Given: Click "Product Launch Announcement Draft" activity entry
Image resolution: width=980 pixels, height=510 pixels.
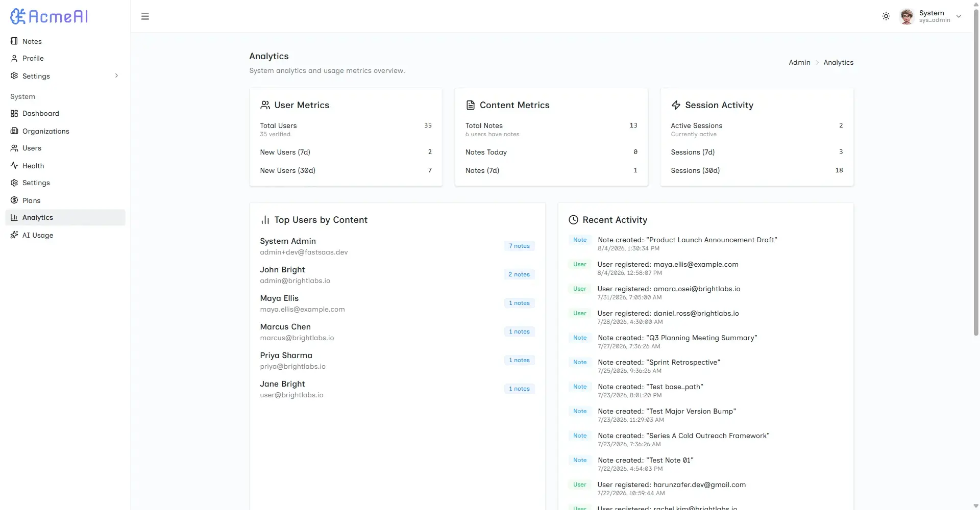Looking at the screenshot, I should coord(688,240).
